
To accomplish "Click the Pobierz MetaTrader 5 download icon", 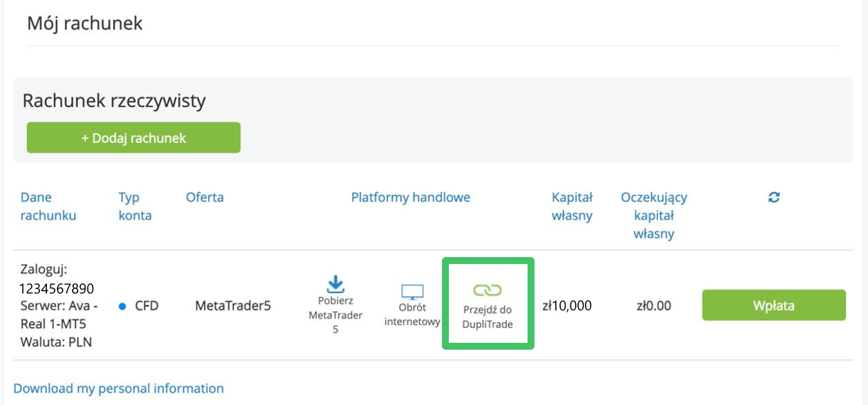I will point(336,283).
